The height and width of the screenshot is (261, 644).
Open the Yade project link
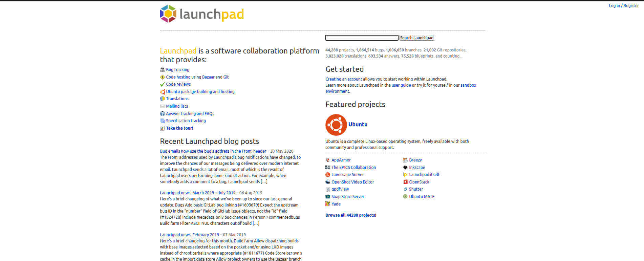click(336, 204)
